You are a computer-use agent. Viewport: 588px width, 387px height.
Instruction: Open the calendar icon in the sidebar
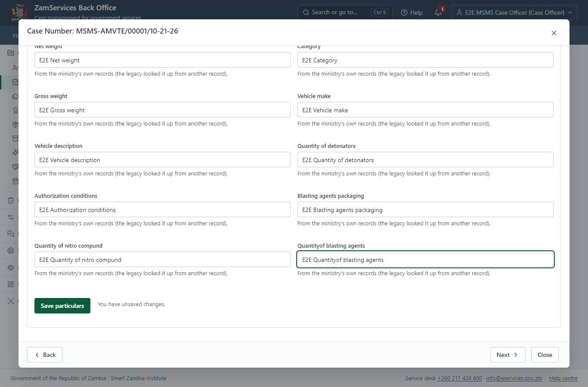15,181
